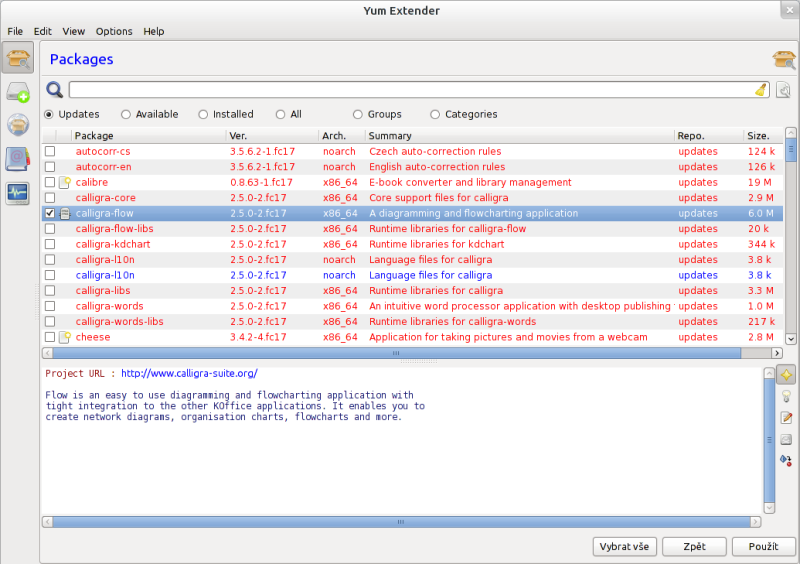
Task: Show update info with light bulb icon
Action: (786, 397)
